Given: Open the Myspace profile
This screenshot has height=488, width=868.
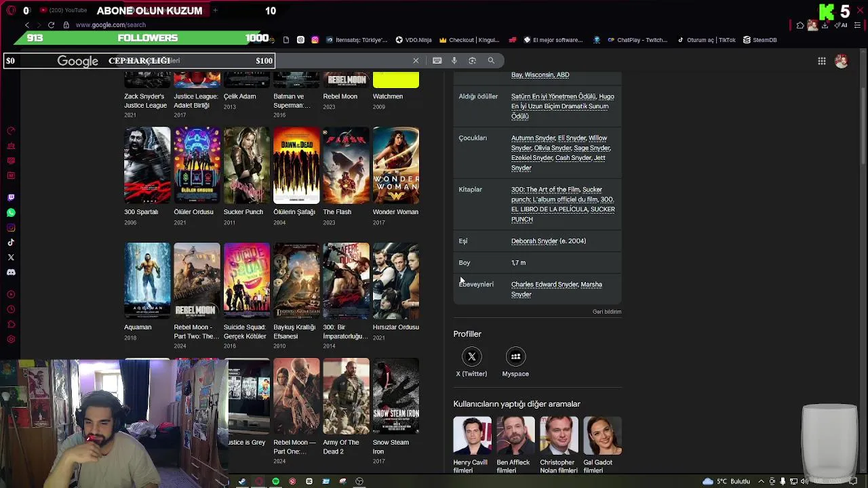Looking at the screenshot, I should point(515,362).
